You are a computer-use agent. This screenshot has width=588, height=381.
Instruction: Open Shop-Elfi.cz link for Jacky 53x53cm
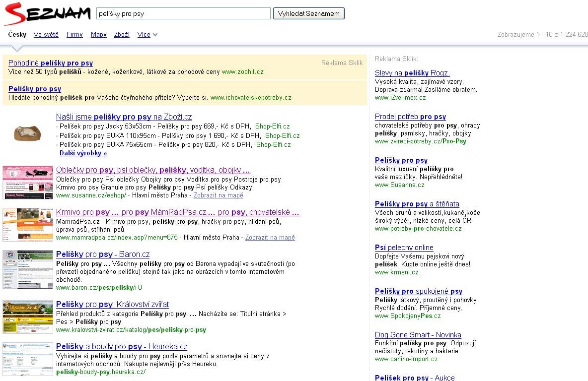273,126
